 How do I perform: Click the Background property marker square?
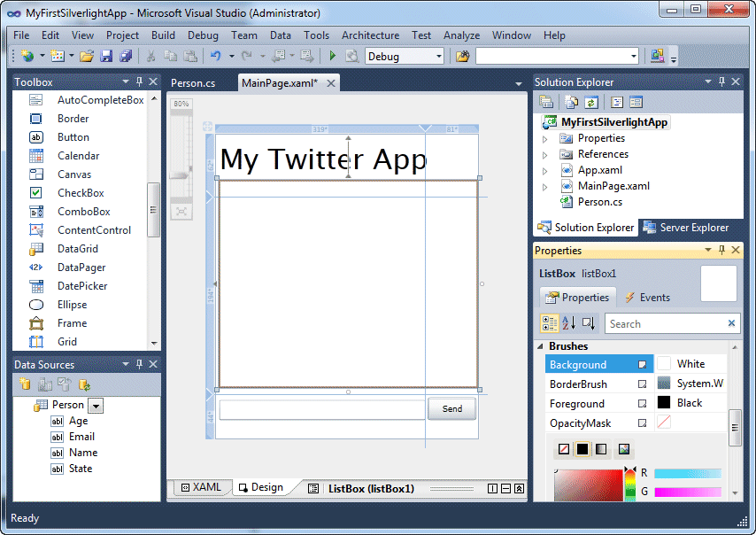click(642, 365)
